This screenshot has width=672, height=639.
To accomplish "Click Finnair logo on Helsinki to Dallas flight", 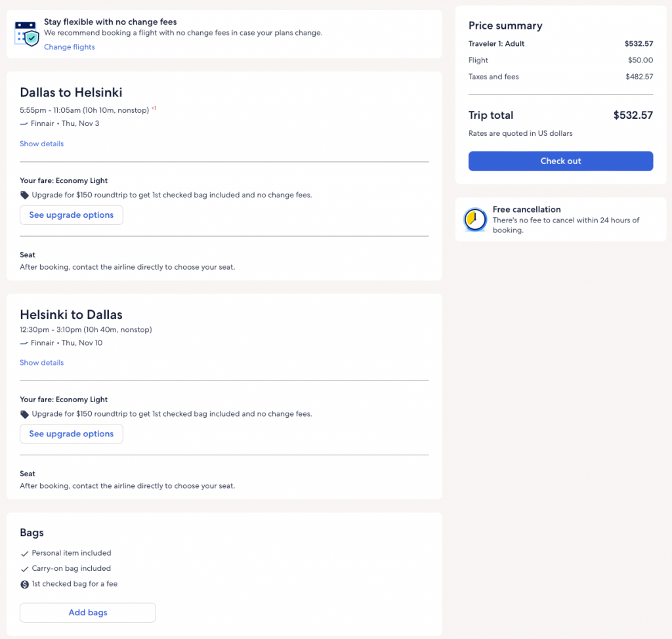I will tap(24, 342).
